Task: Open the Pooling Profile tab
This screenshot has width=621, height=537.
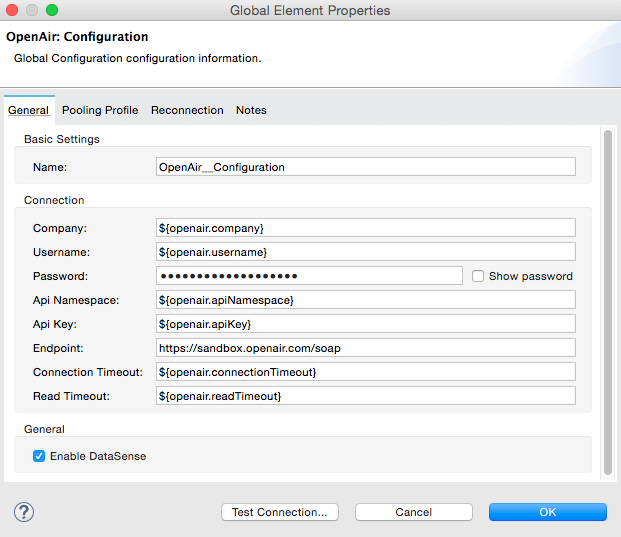Action: (100, 110)
